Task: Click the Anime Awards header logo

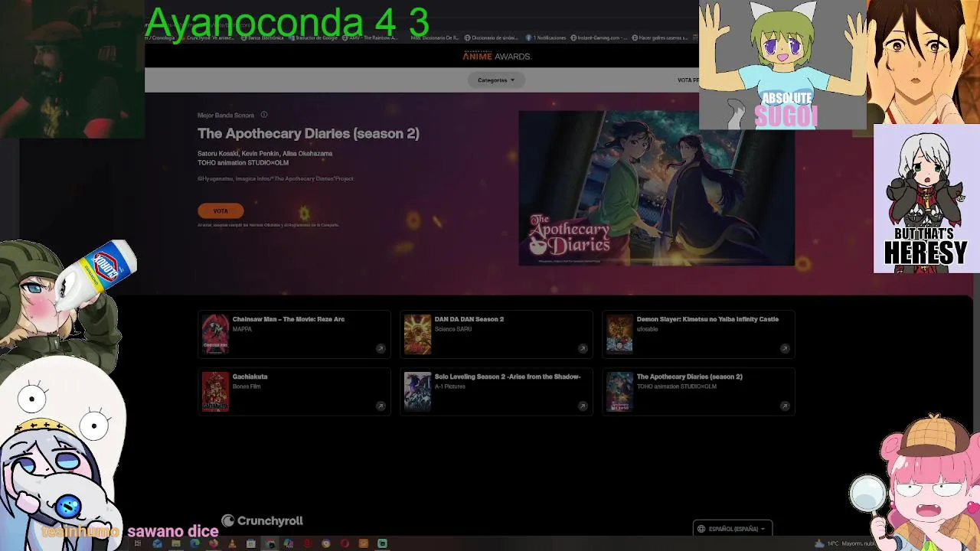Action: [497, 56]
